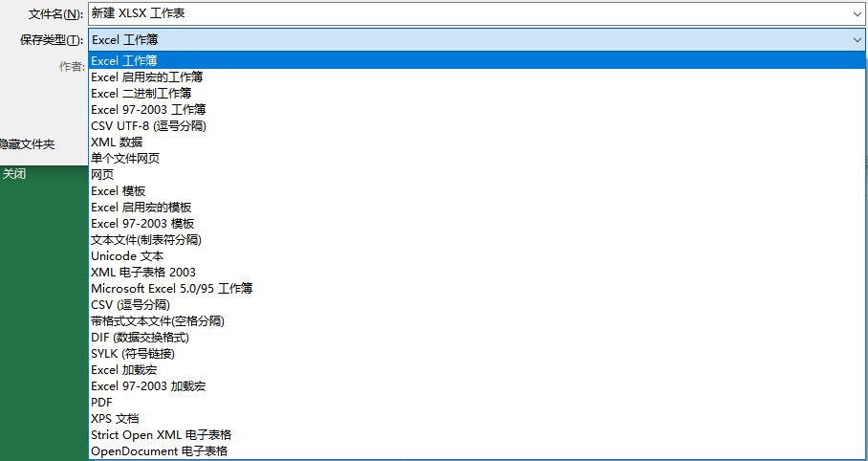Viewport: 868px width, 461px height.
Task: Select 带格式文本文件(空格分隔) option
Action: click(x=477, y=320)
